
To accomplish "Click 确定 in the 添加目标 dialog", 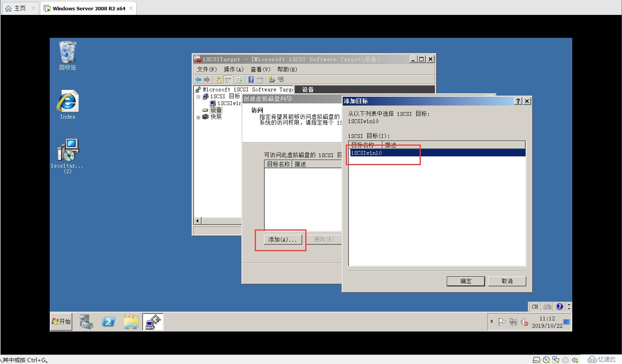I will [x=466, y=281].
